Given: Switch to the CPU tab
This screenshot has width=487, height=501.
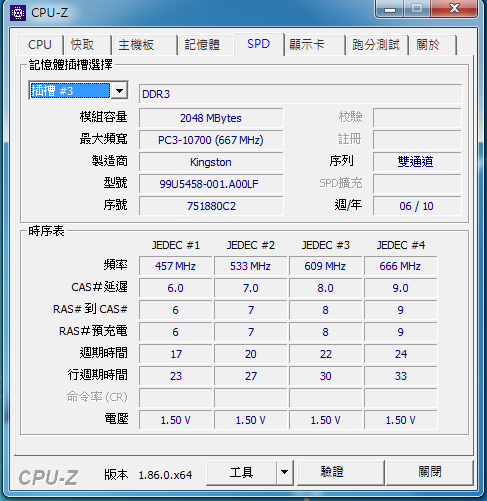Looking at the screenshot, I should (40, 45).
